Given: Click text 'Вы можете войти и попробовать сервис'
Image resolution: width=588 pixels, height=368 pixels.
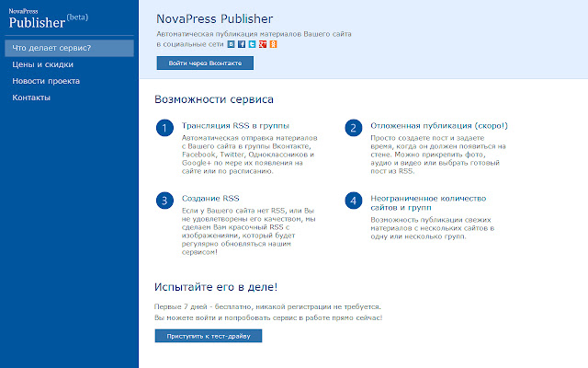Looking at the screenshot, I should tap(226, 317).
